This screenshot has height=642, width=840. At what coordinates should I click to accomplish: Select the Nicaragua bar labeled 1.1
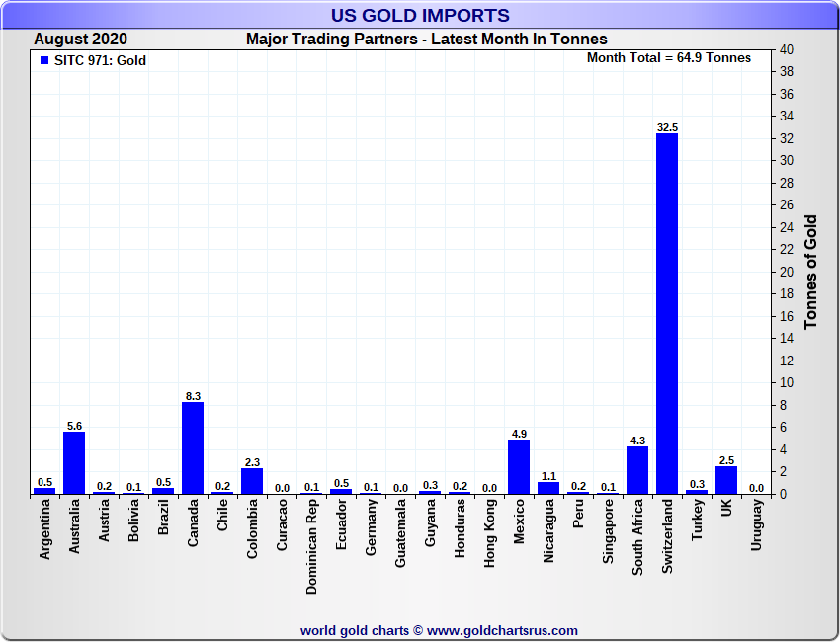coord(548,488)
